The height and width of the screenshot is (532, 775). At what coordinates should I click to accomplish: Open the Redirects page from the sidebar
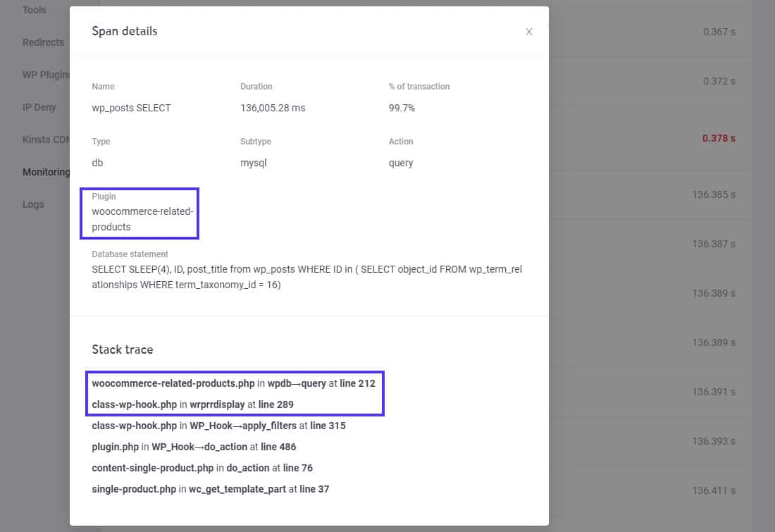[43, 42]
